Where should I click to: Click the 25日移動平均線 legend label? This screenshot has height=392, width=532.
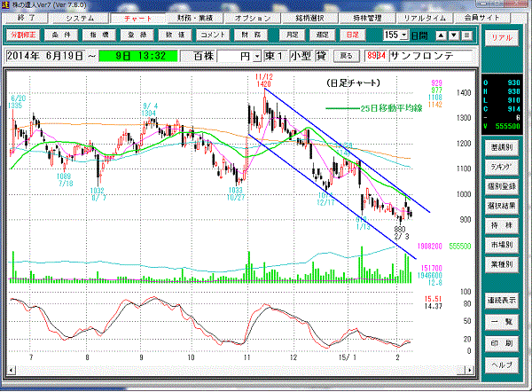coord(391,108)
